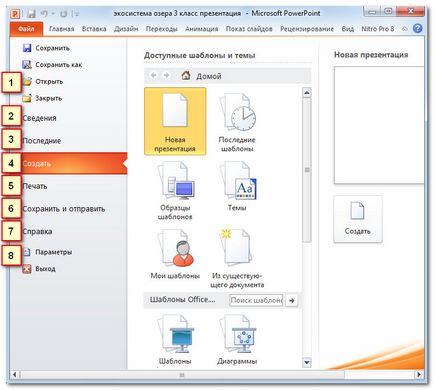This screenshot has height=390, width=434.
Task: Open the Справка section
Action: coord(37,231)
